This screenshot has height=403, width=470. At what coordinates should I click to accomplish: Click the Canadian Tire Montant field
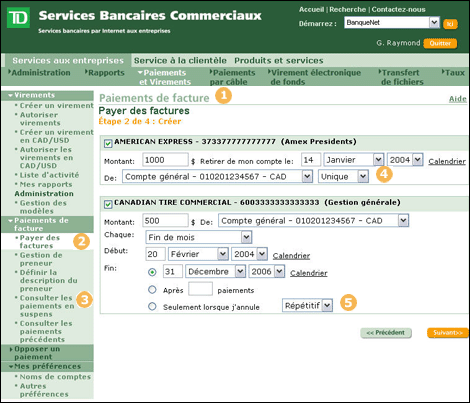pyautogui.click(x=165, y=220)
